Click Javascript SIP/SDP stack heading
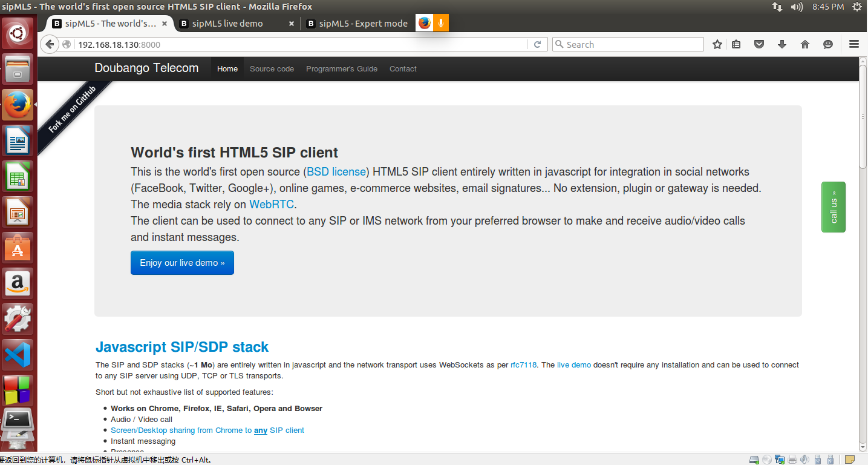 (182, 347)
